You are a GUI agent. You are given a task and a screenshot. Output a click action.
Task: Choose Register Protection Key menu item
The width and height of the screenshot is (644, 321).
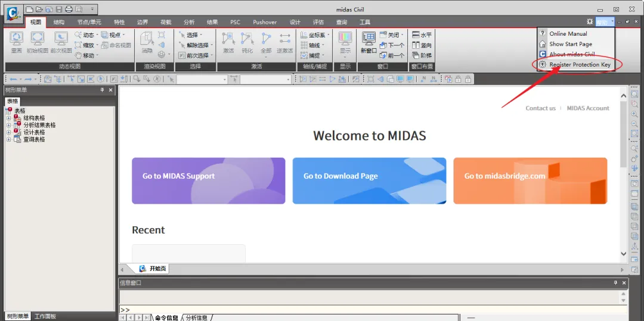(576, 65)
